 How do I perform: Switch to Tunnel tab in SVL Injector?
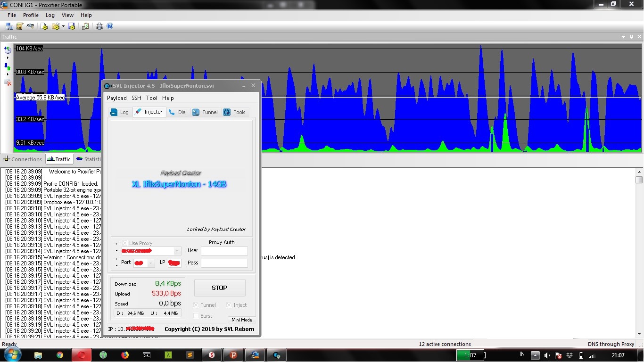click(x=205, y=112)
